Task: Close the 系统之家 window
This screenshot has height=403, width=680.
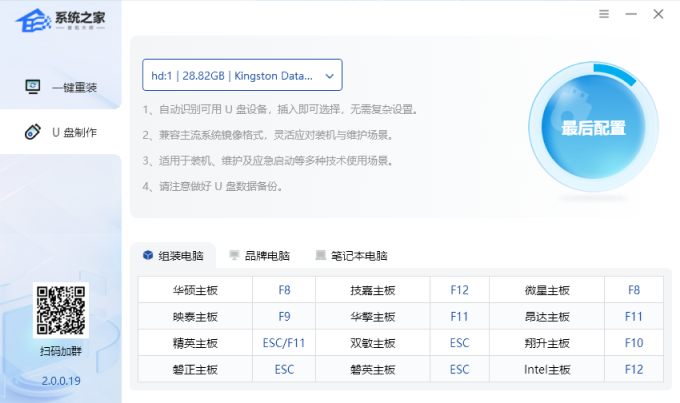Action: [658, 14]
